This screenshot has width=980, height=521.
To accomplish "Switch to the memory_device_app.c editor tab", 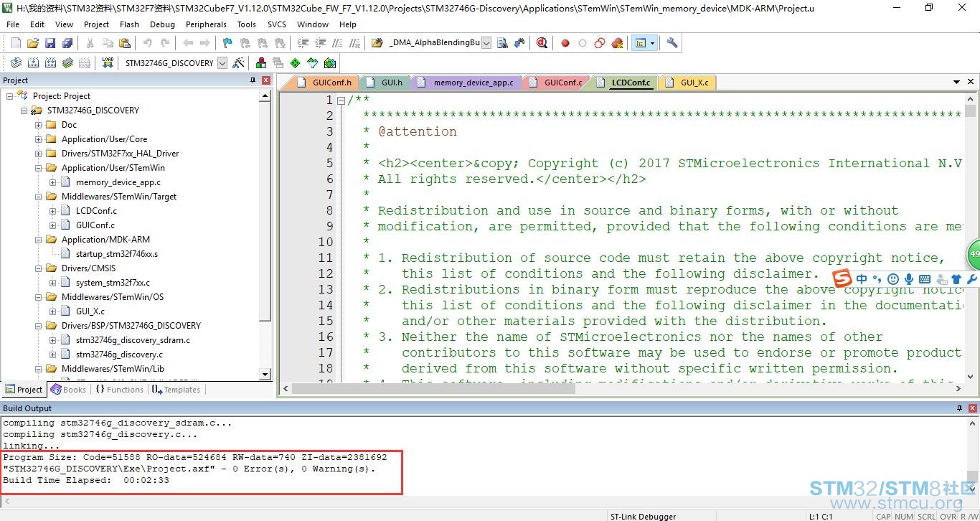I will tap(465, 83).
